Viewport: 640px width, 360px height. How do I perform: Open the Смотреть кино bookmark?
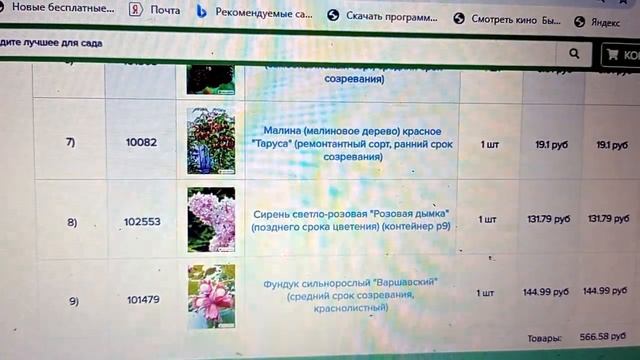click(507, 19)
